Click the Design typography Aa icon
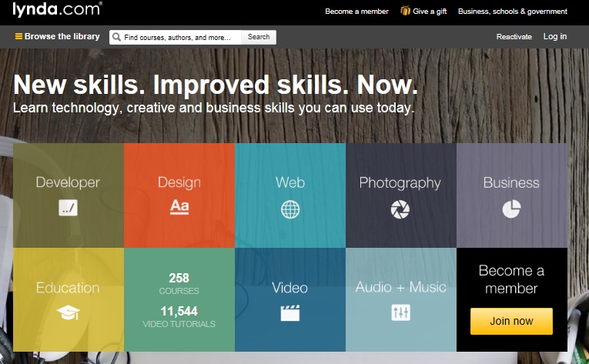The image size is (589, 364). (179, 207)
